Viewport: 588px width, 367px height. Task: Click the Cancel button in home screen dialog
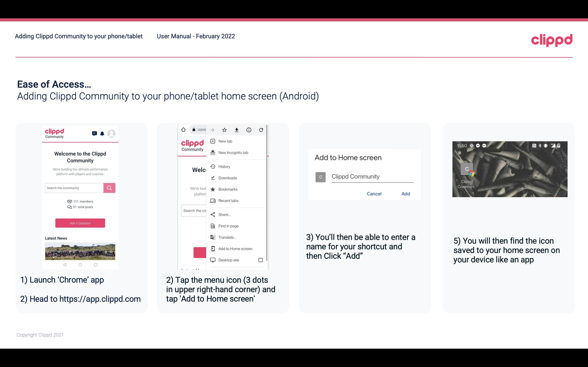point(374,194)
